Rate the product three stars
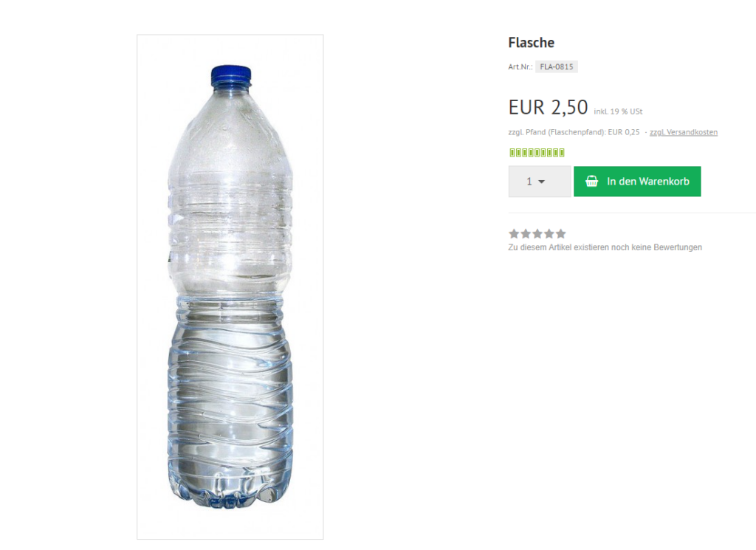 pyautogui.click(x=537, y=234)
